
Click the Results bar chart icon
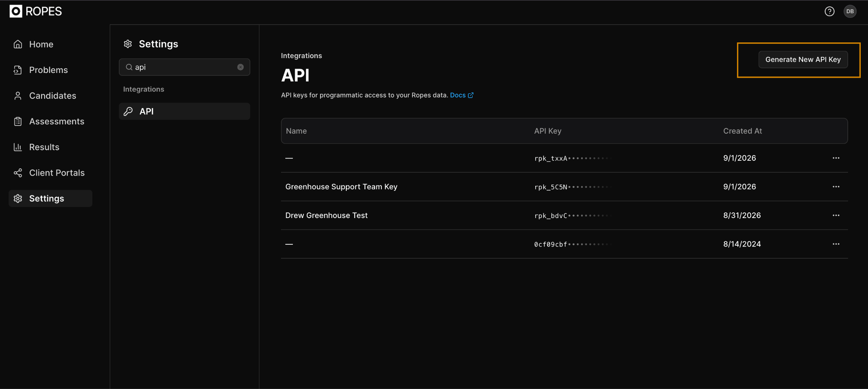pyautogui.click(x=18, y=147)
